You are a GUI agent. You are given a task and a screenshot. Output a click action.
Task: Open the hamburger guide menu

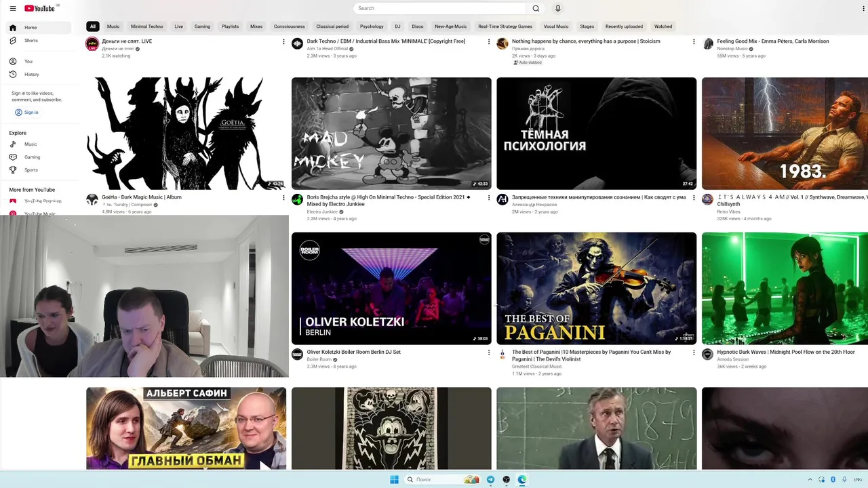coord(12,8)
